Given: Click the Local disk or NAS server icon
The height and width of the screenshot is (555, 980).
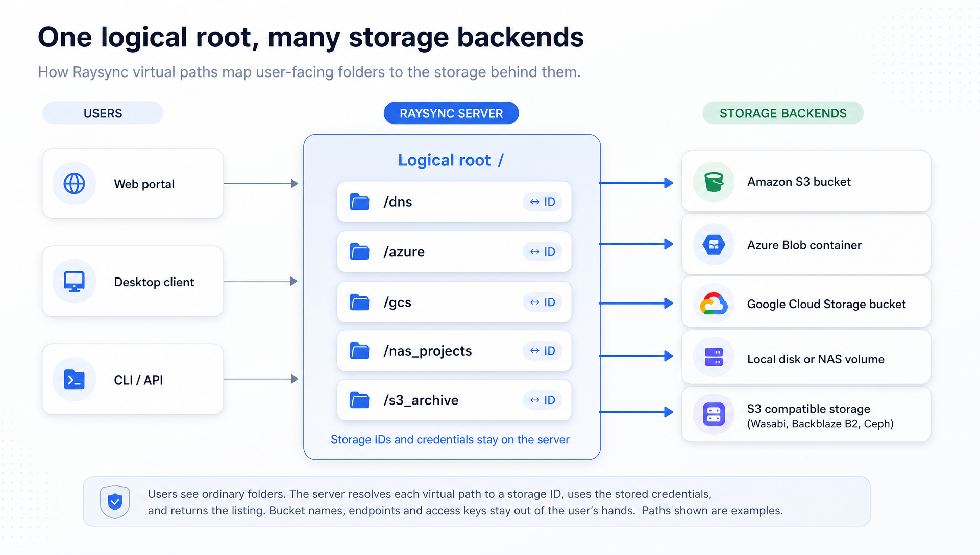Looking at the screenshot, I should click(x=714, y=357).
